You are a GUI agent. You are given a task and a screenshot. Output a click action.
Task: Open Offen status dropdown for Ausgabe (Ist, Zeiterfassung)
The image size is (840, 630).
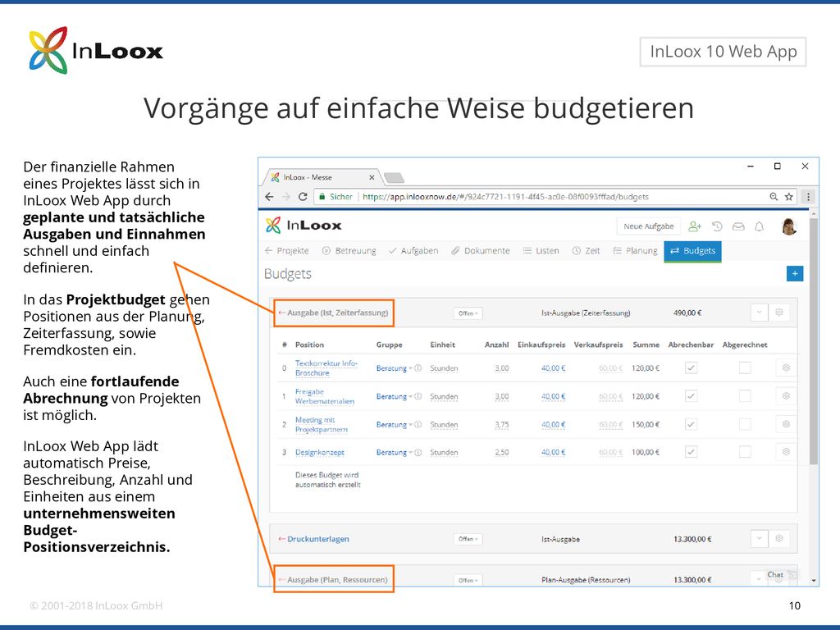468,313
